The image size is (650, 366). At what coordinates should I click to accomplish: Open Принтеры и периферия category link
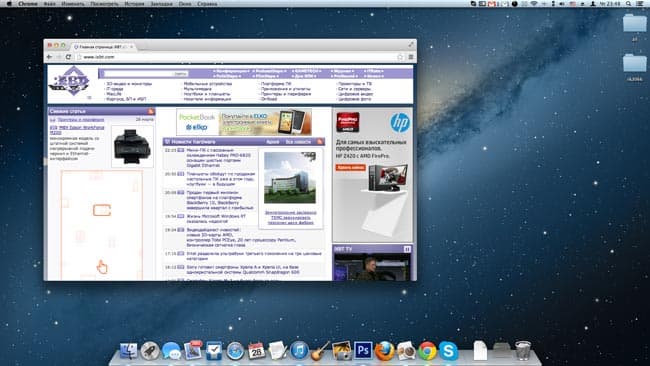click(286, 94)
